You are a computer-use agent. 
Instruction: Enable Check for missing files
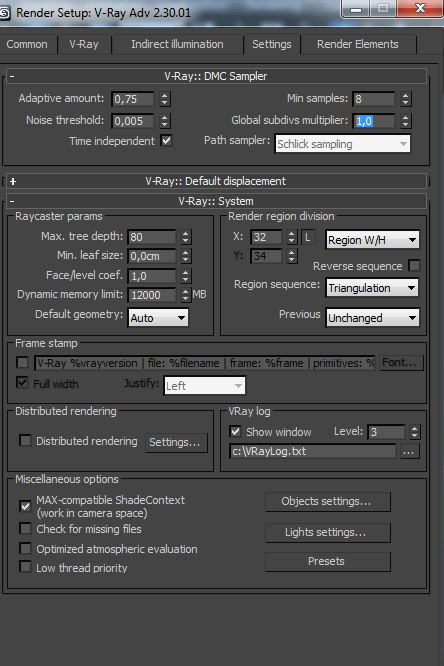coord(25,529)
